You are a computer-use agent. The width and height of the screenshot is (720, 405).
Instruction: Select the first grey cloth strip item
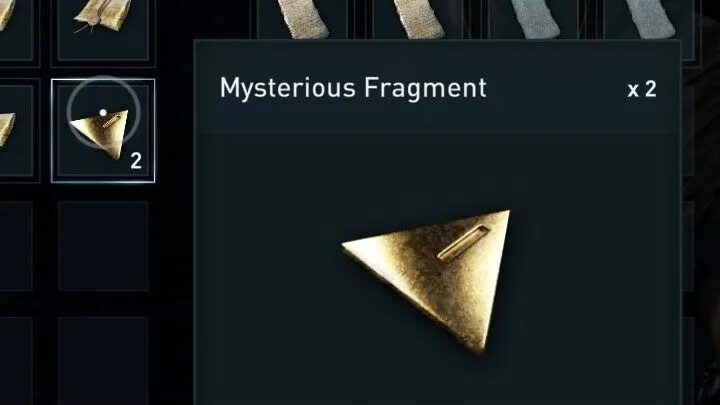[x=534, y=19]
